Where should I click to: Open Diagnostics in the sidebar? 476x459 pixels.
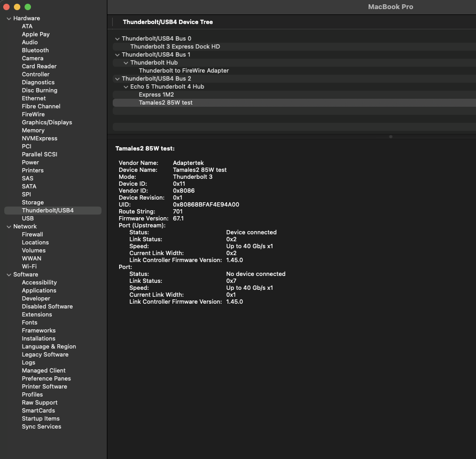coord(38,82)
